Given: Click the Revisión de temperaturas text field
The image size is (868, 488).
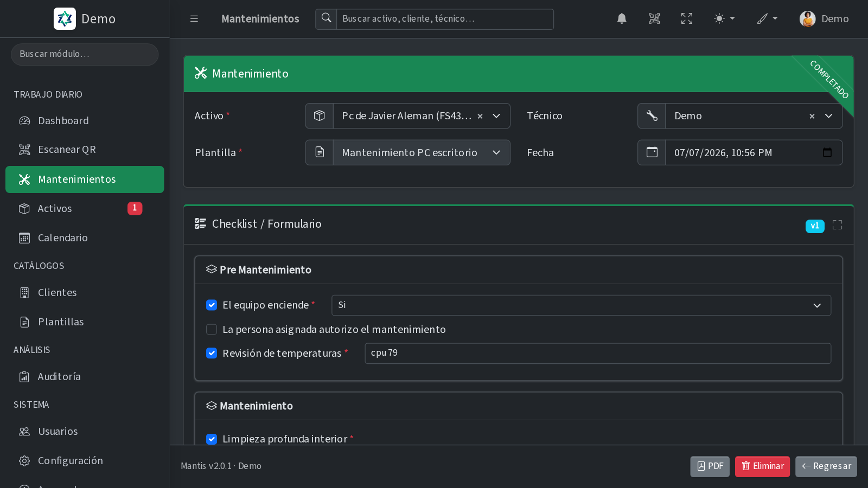Looking at the screenshot, I should (598, 353).
